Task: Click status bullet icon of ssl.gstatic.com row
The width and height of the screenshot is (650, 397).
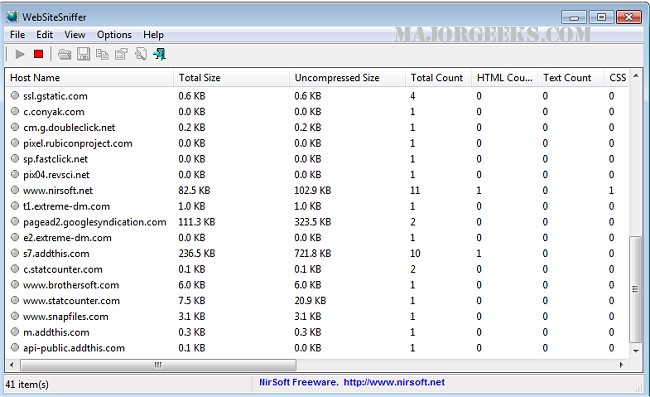Action: click(15, 96)
